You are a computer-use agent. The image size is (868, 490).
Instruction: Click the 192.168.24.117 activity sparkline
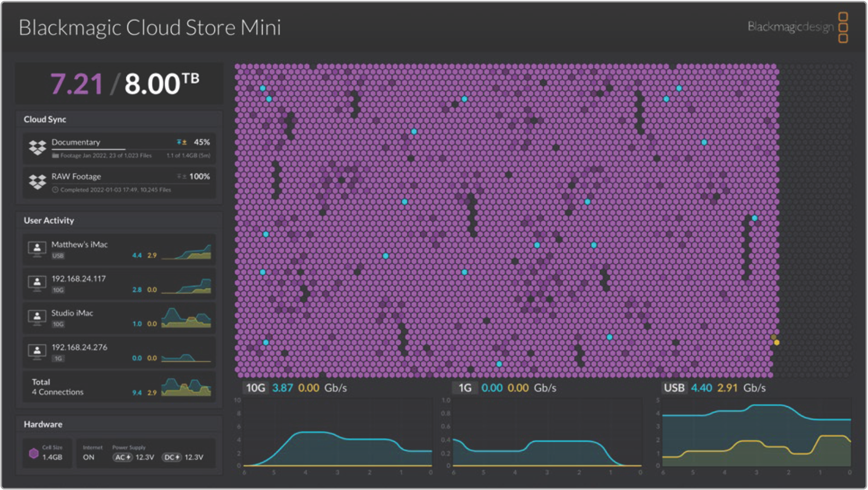coord(186,286)
